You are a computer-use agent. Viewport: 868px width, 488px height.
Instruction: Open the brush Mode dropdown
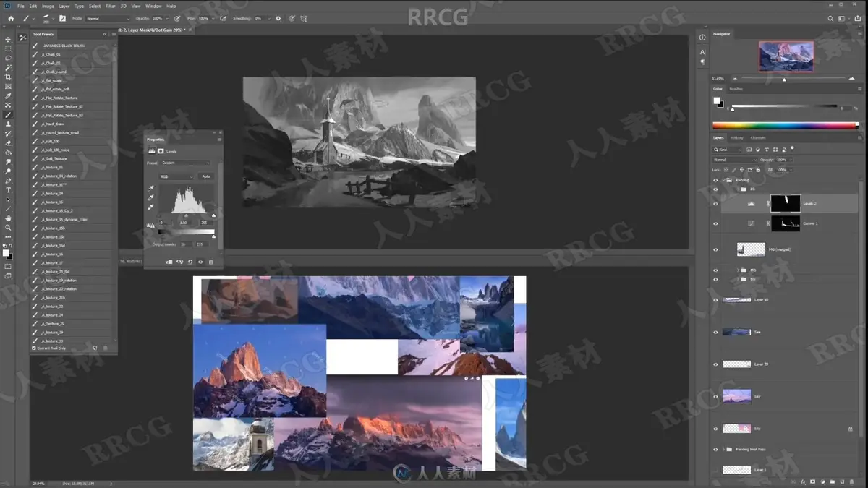tap(109, 18)
